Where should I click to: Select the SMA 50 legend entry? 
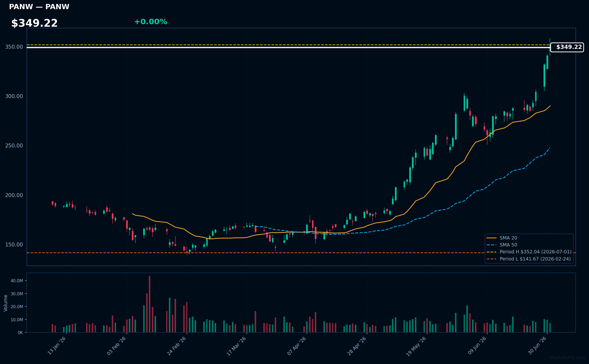pyautogui.click(x=502, y=245)
